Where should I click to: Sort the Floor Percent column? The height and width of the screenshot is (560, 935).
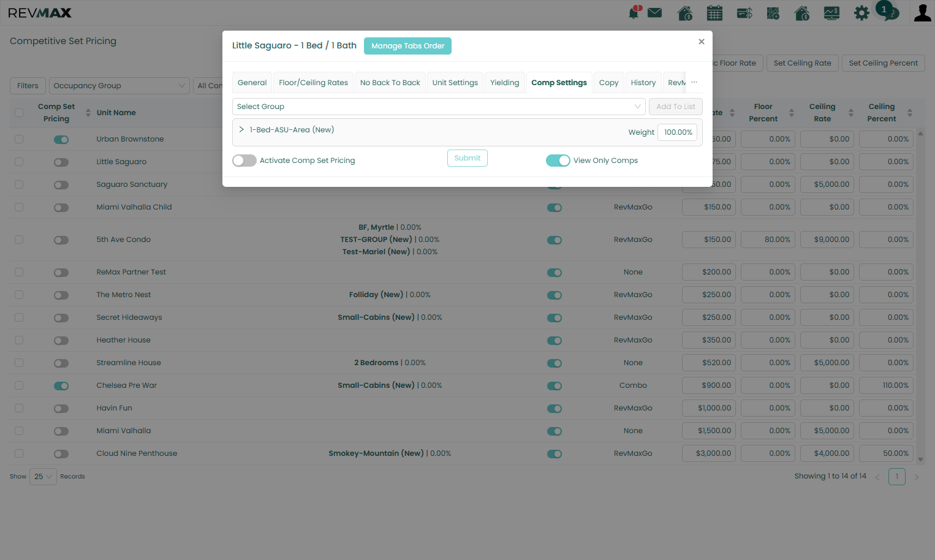click(792, 113)
